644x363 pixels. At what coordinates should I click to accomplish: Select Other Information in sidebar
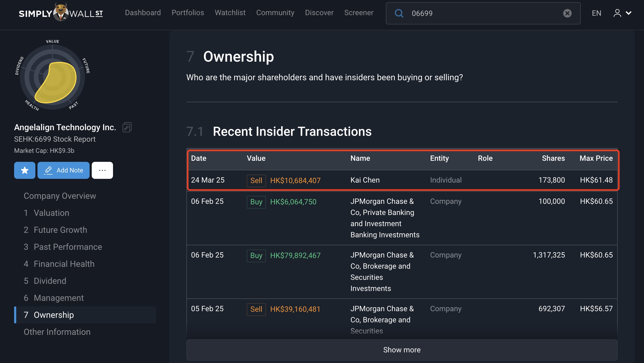click(57, 332)
